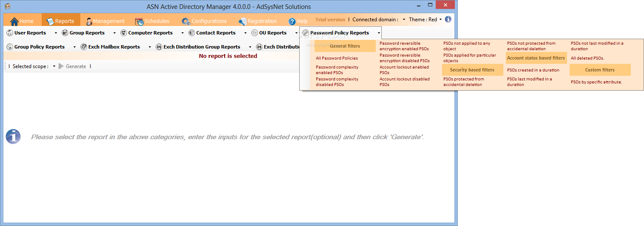Select PSOs created in a duration
644x226 pixels.
pos(533,70)
